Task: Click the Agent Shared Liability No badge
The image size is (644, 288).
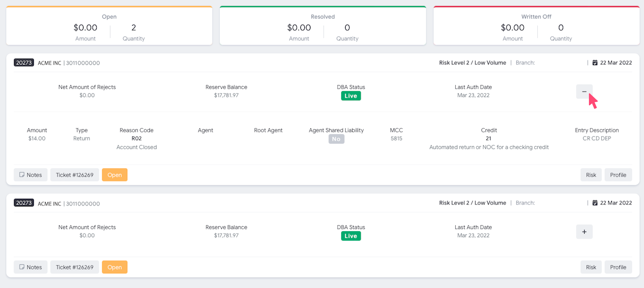Action: point(336,139)
